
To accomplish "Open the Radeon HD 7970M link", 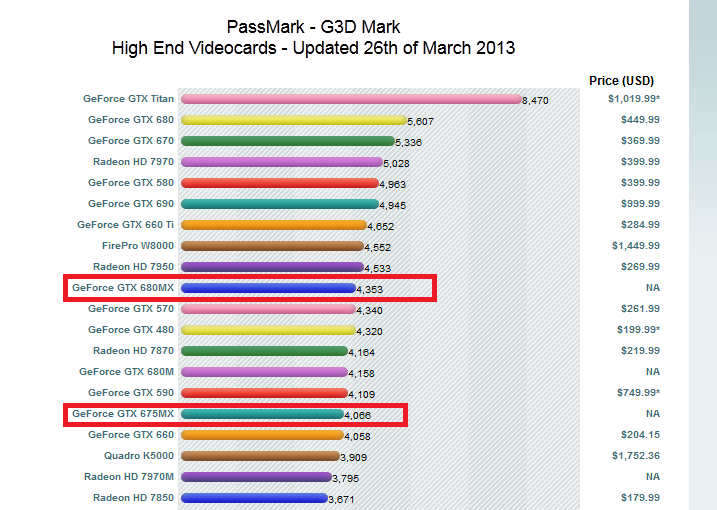I will (x=129, y=477).
